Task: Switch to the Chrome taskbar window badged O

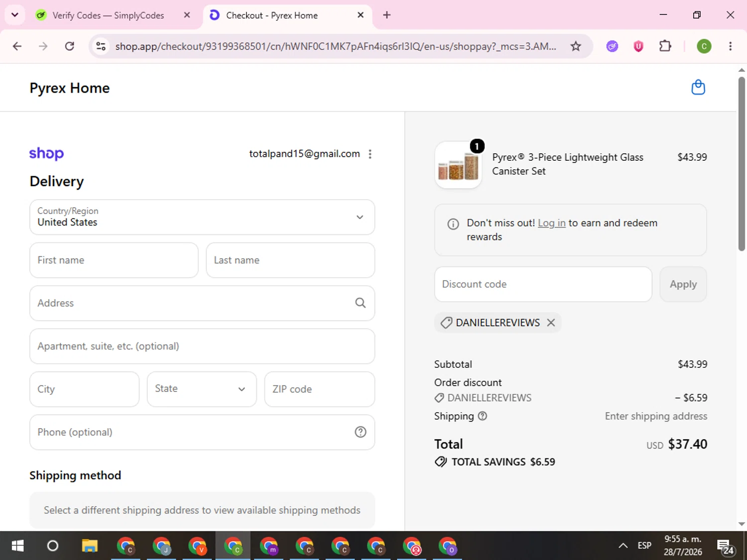Action: click(448, 546)
